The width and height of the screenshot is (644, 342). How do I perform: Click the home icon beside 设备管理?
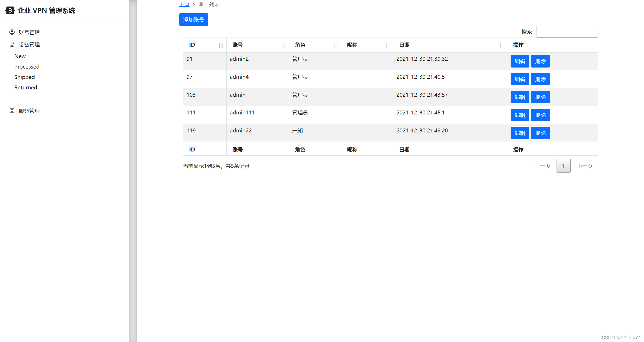12,45
